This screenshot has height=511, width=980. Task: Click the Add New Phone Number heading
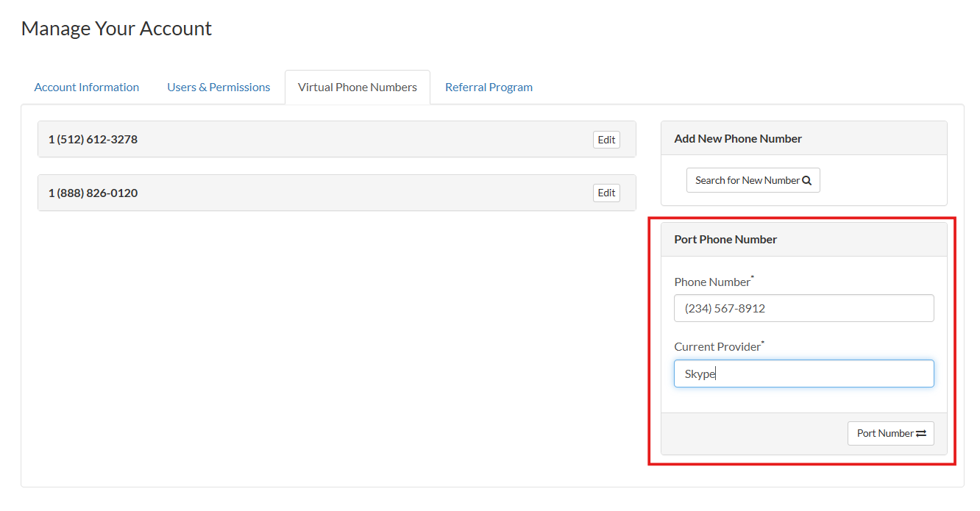pyautogui.click(x=738, y=138)
